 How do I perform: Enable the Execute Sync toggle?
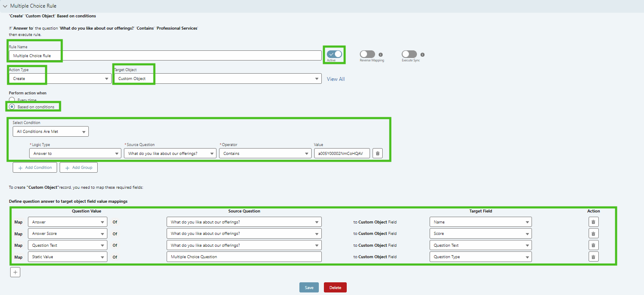click(x=409, y=54)
